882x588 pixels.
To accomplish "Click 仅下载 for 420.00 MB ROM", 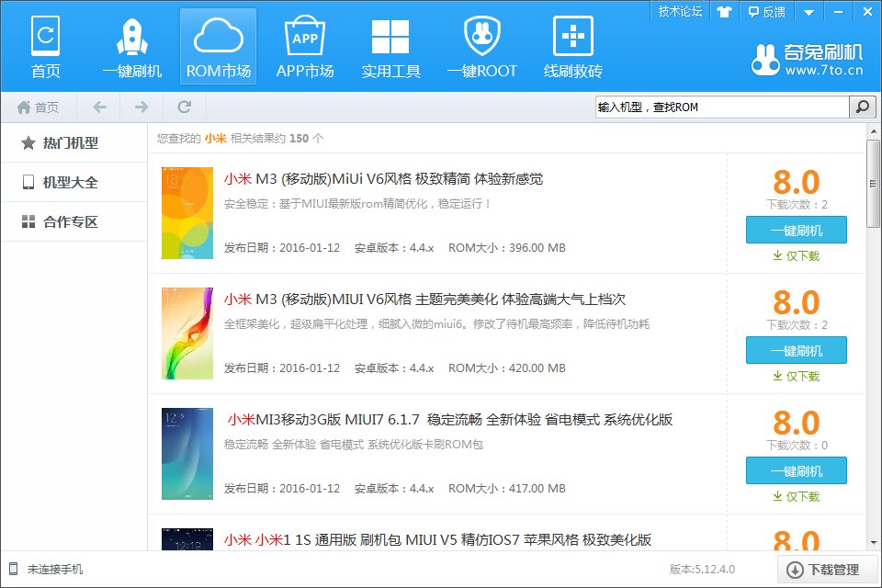I will [796, 377].
